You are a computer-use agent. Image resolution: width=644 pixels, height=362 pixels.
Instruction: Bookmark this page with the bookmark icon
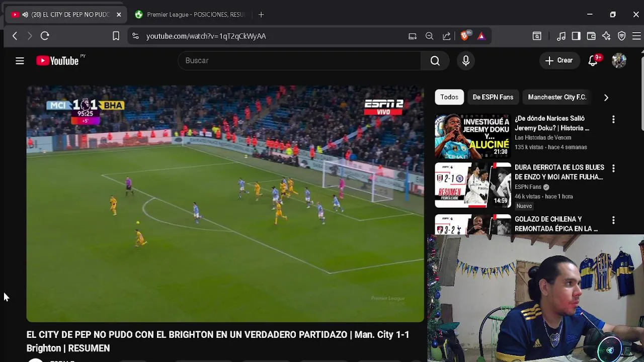116,36
